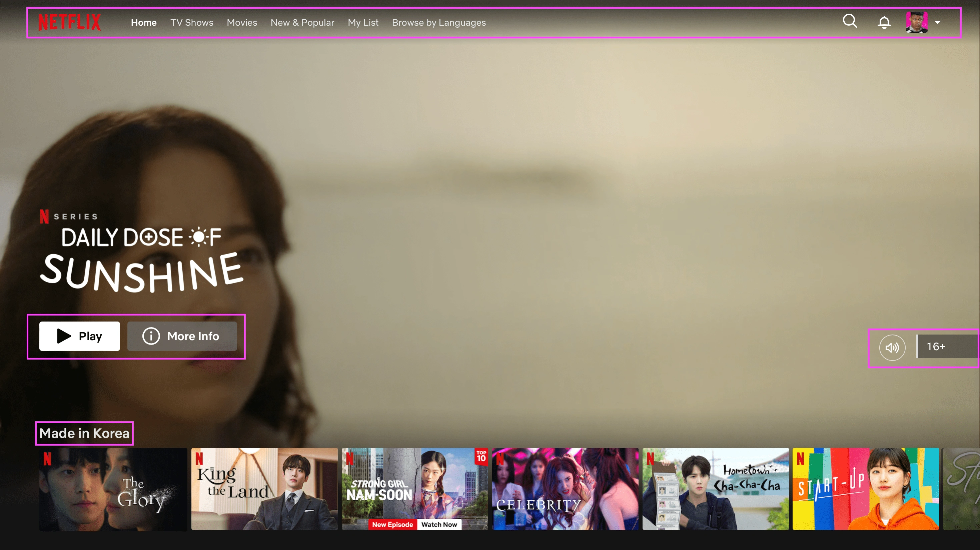Open King the Land thumbnail
The width and height of the screenshot is (980, 550).
coord(264,489)
